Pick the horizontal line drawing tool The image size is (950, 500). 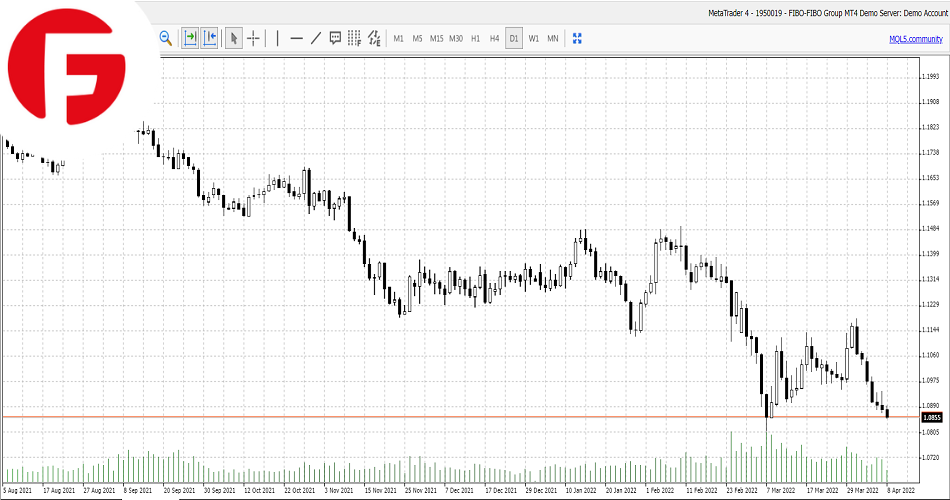coord(296,38)
